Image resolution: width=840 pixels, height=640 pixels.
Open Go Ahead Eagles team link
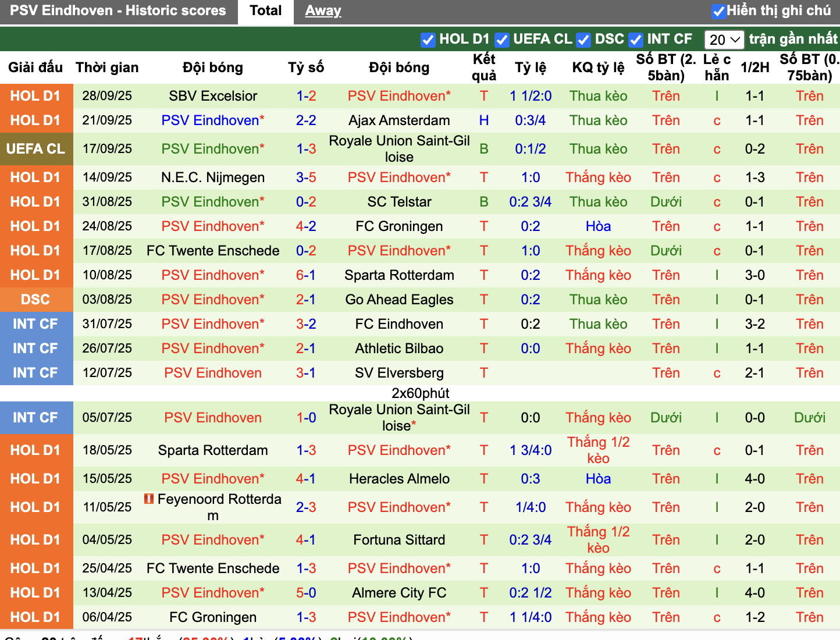tap(399, 300)
